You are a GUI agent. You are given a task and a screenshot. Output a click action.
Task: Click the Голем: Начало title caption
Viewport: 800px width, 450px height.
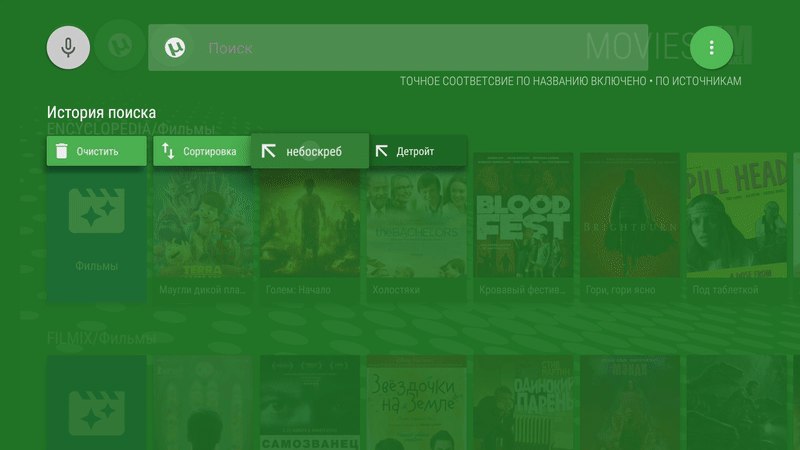pos(298,290)
